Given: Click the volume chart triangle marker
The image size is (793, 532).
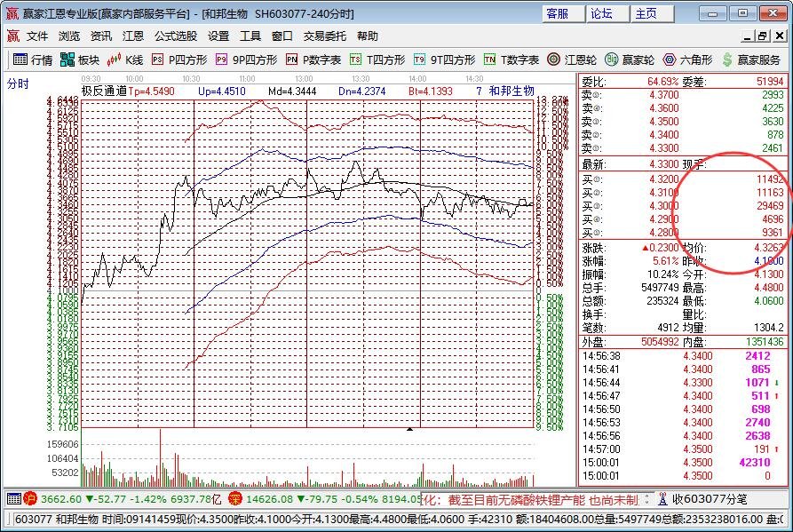Looking at the screenshot, I should [x=409, y=429].
